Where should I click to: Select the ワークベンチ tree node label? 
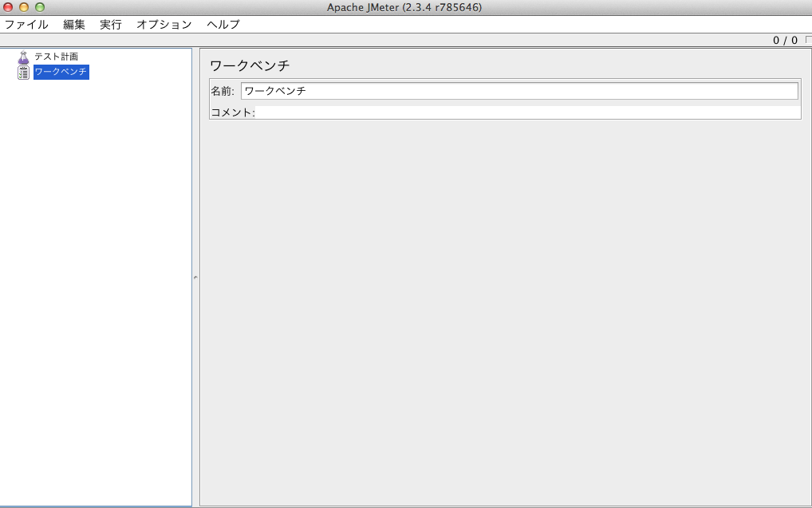61,72
